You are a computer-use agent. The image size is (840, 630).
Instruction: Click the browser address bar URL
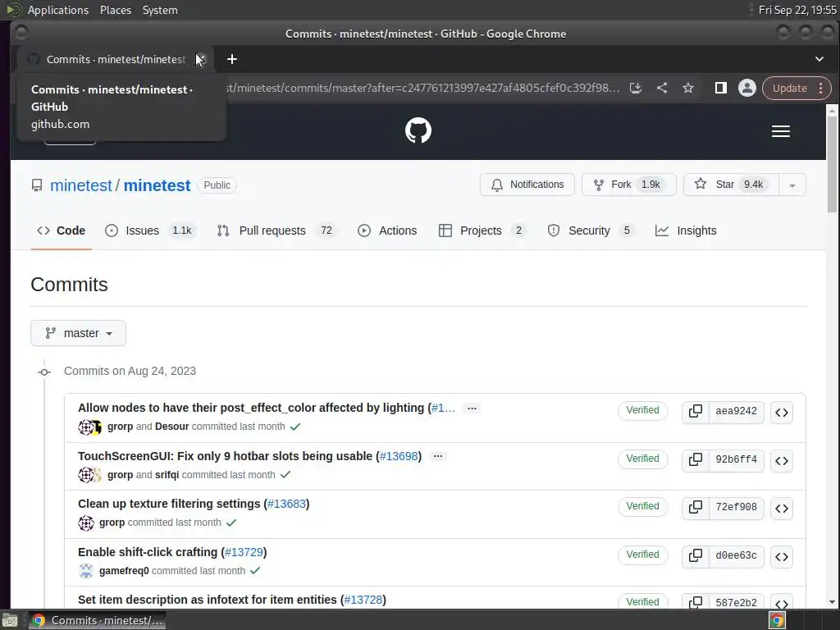point(423,88)
